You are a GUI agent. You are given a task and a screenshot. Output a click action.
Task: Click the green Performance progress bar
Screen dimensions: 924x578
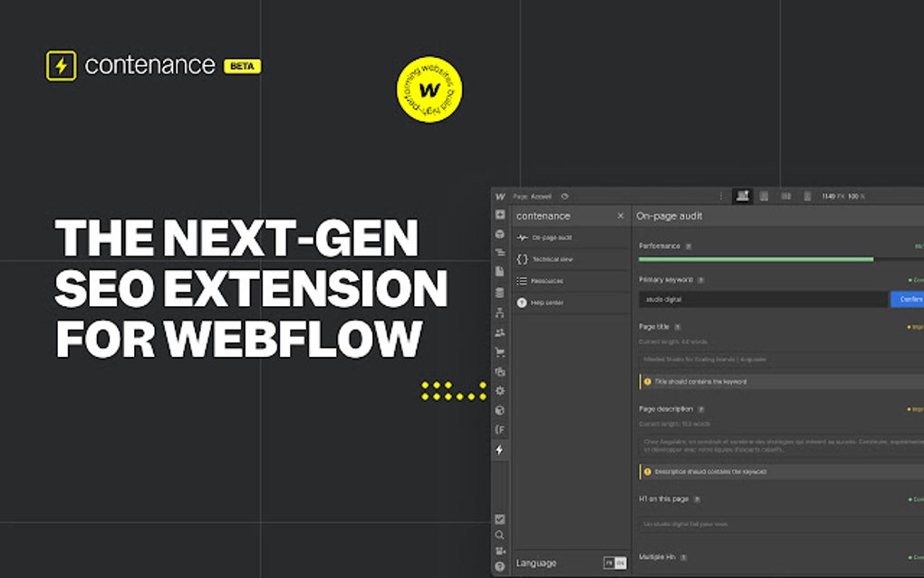756,259
